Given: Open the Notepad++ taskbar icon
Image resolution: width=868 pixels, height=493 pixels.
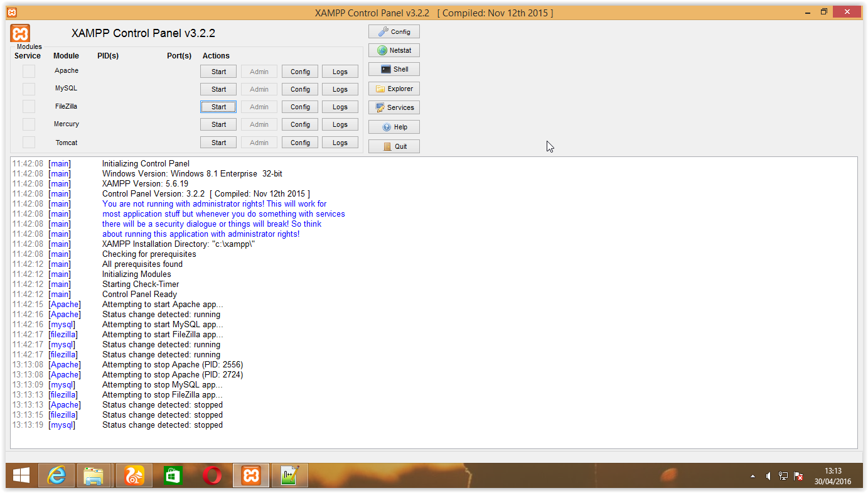Looking at the screenshot, I should (x=290, y=475).
